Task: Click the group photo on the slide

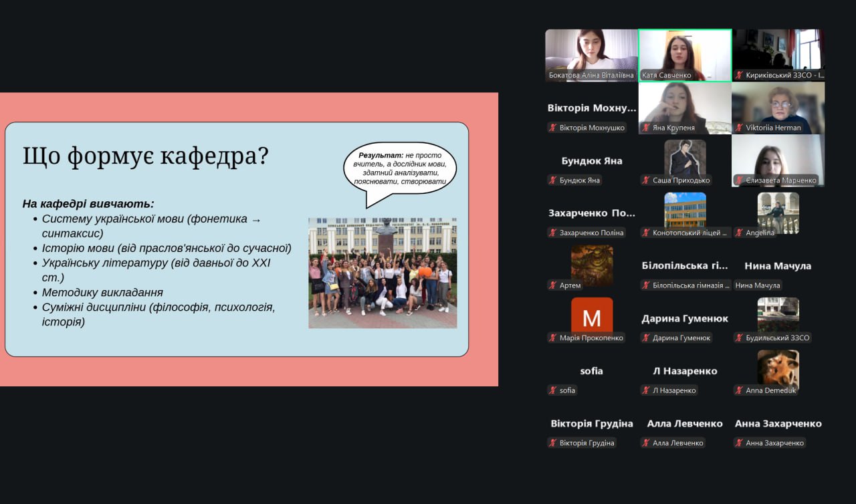Action: [x=383, y=273]
